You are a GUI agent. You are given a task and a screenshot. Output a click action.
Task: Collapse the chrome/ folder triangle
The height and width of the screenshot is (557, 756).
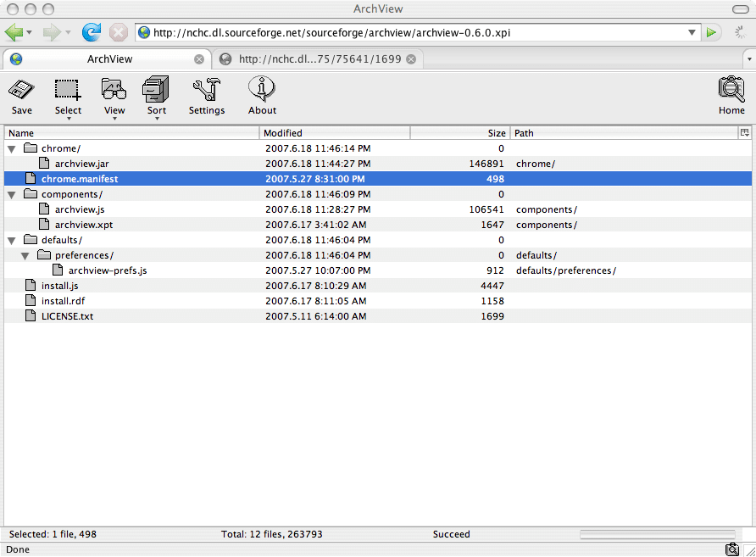coord(12,149)
